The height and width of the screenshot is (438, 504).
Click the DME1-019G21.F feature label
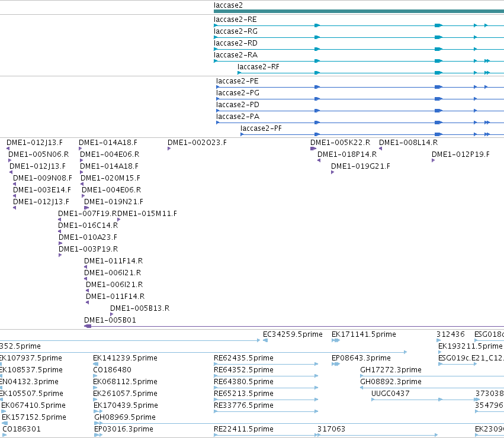[x=361, y=167]
